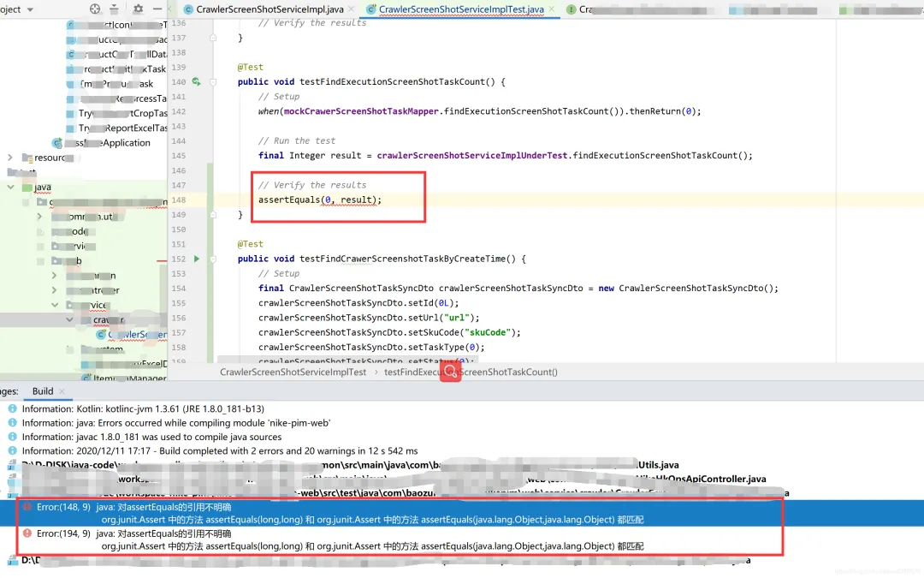Collapse code fold marker on line 140

point(213,82)
